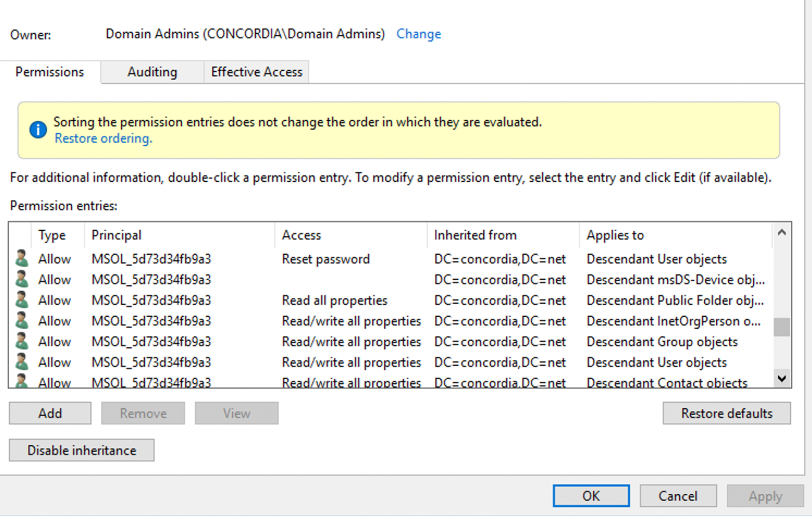Click the Restore ordering link

(102, 138)
